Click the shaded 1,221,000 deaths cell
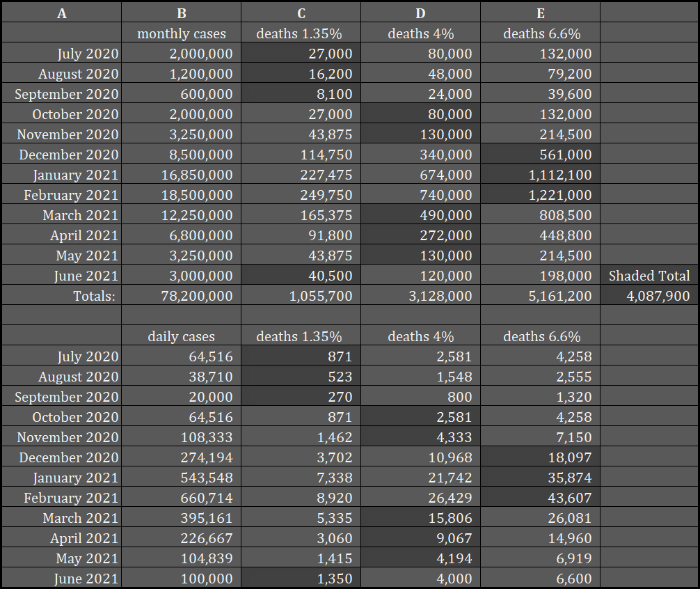Viewport: 700px width, 589px height. click(x=540, y=195)
